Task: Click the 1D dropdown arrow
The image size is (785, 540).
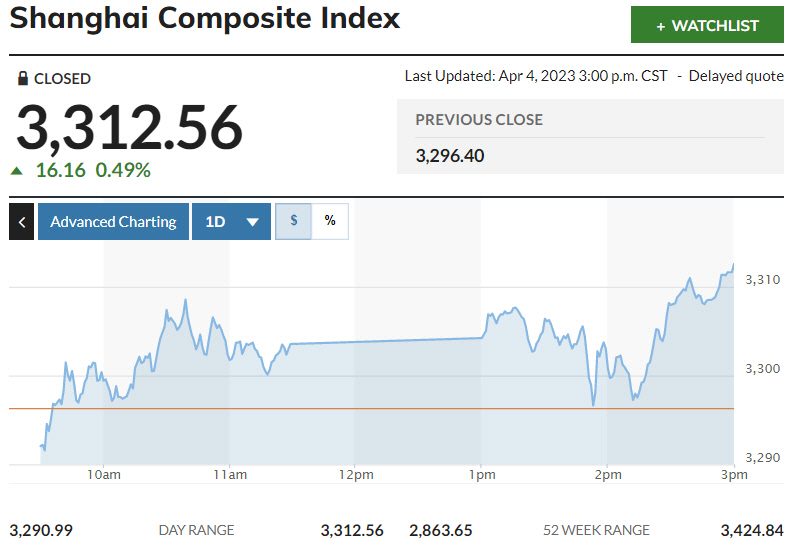Action: coord(252,222)
